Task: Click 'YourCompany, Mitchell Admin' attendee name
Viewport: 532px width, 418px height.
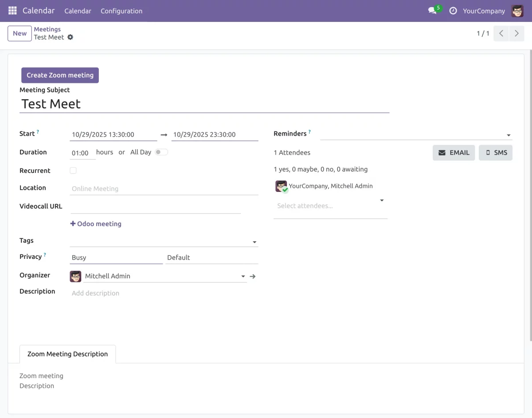Action: click(x=331, y=186)
